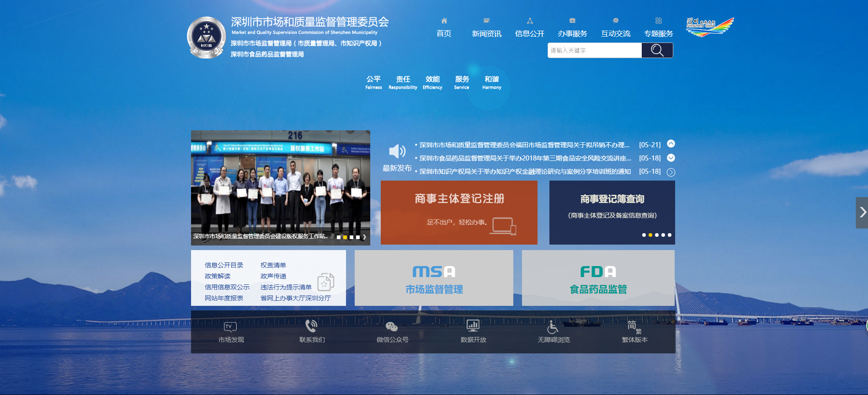Select the last dot on the photo carousel
868x395 pixels.
358,237
